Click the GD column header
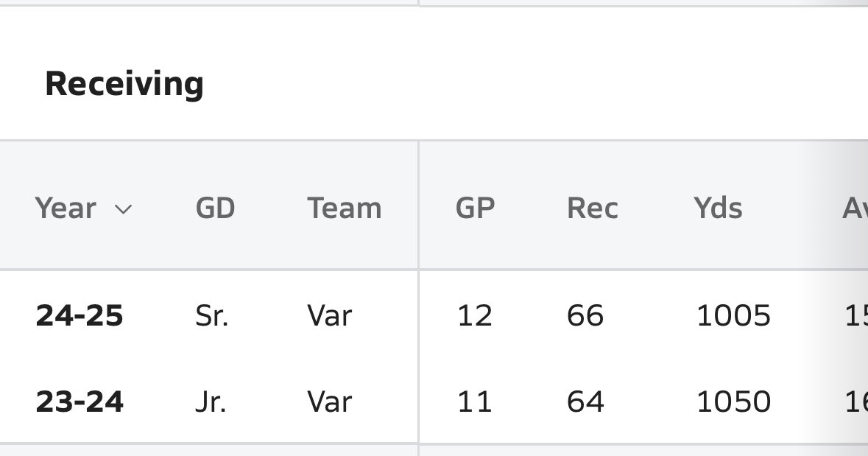This screenshot has width=868, height=456. [x=215, y=208]
